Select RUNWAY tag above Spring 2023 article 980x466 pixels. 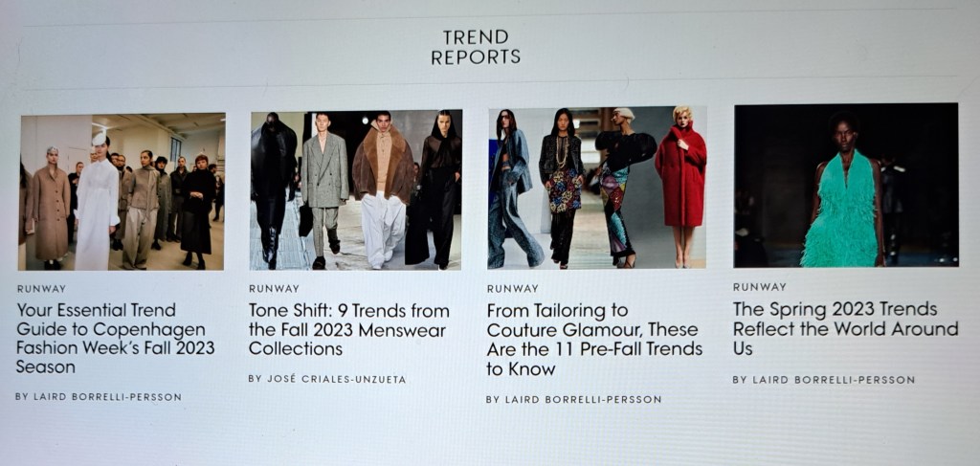[x=759, y=287]
